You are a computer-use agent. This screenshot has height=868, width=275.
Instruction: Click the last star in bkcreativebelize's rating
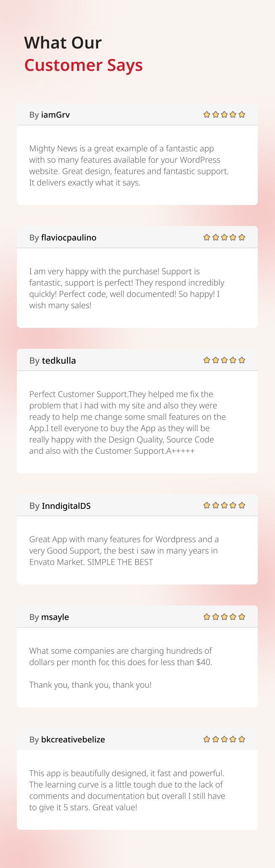[x=242, y=739]
